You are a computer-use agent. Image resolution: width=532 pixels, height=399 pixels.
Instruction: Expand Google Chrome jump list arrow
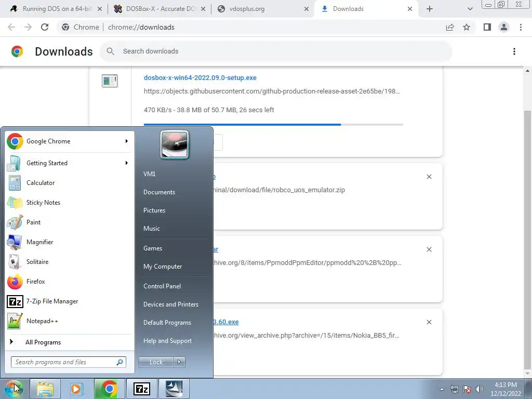(x=127, y=141)
